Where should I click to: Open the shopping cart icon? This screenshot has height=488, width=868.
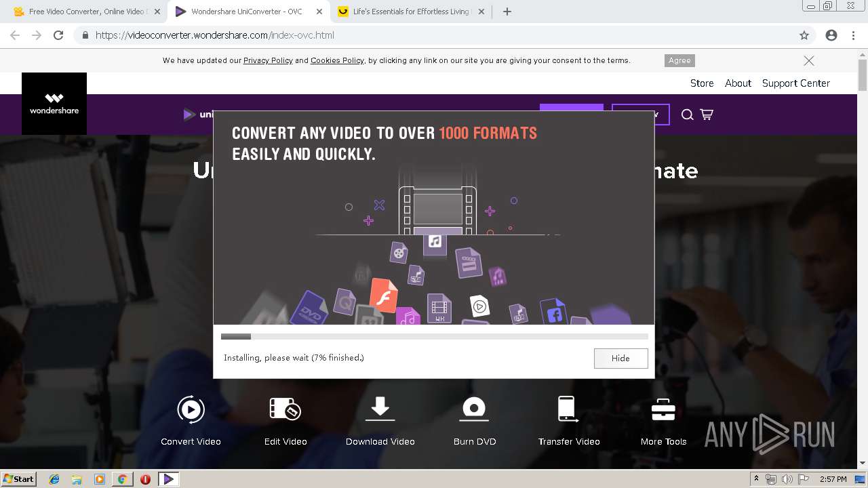707,115
